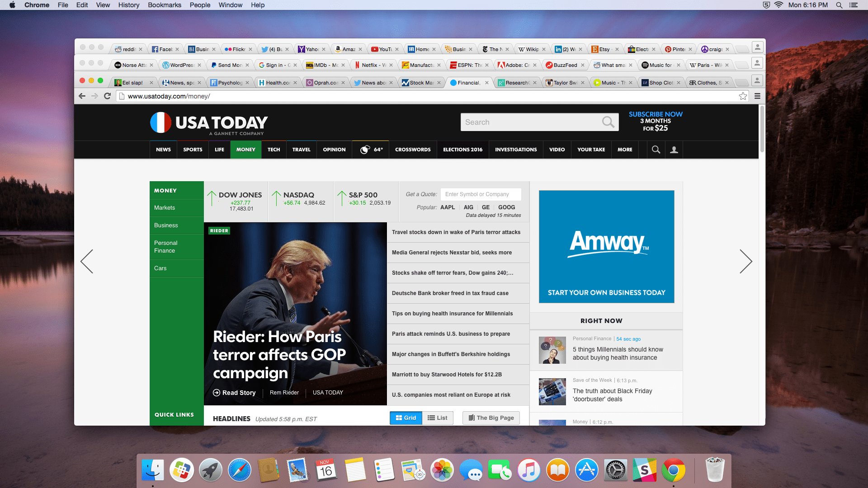Screen dimensions: 868x488
Task: Expand the MORE navigation menu
Action: click(x=625, y=150)
